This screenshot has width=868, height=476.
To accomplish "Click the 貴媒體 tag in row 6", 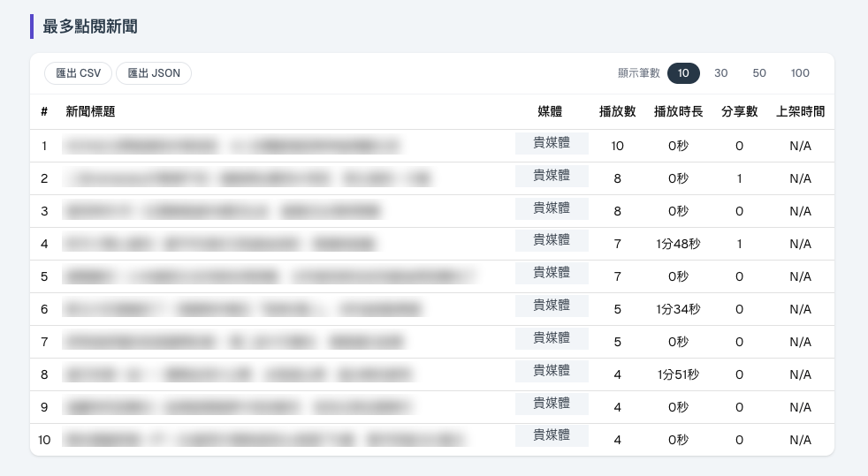I will click(552, 306).
